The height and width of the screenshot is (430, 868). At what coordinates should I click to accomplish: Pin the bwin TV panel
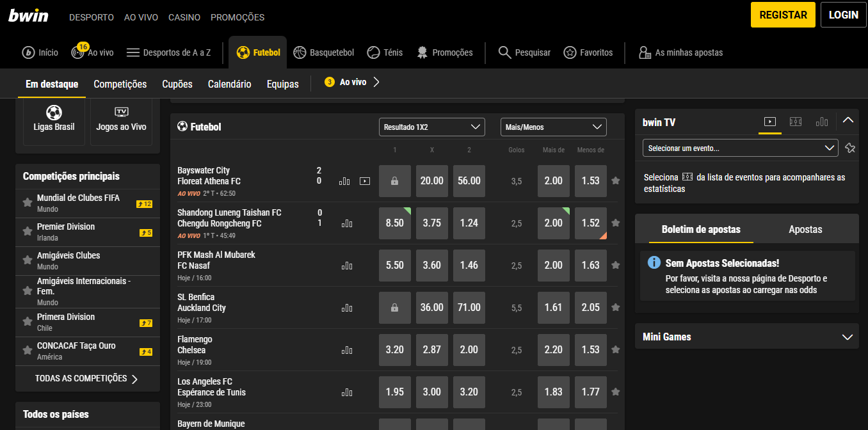point(850,148)
